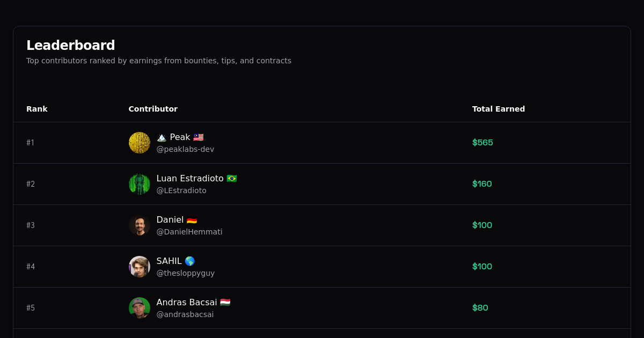Click Luan Estradioto's green avatar

point(140,184)
